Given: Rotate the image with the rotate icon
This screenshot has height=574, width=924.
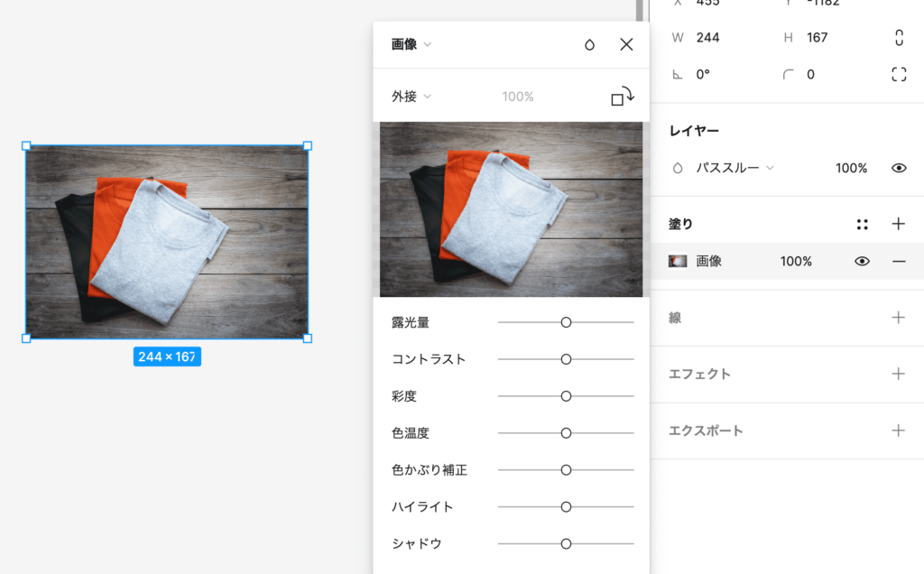Looking at the screenshot, I should pos(622,97).
